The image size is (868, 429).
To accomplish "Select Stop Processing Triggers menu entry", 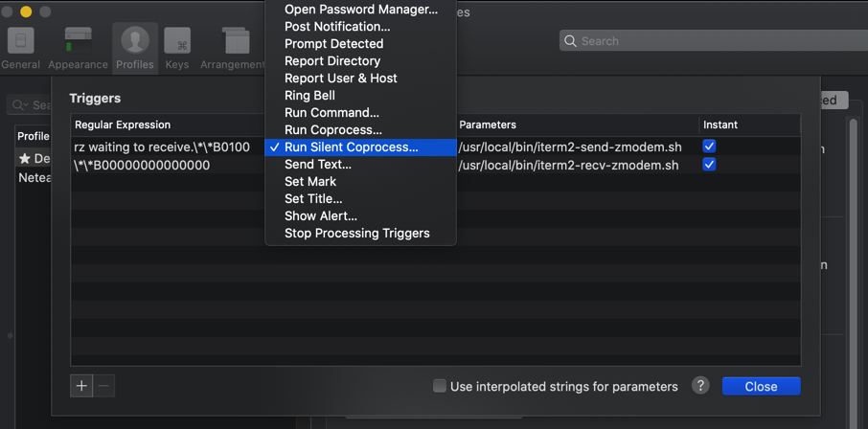I will [356, 234].
